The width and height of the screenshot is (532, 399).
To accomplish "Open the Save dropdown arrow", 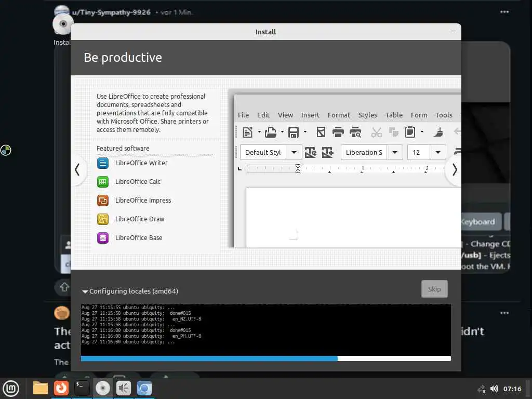I will (305, 132).
